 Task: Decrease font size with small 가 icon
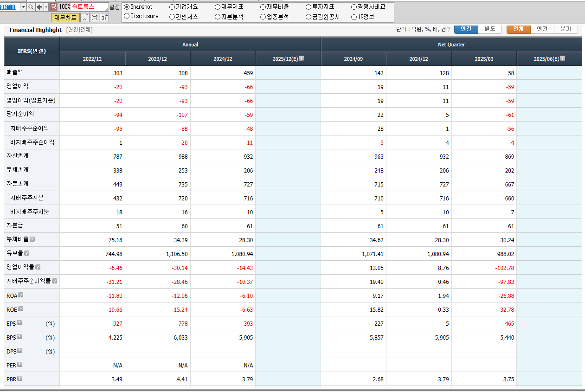pos(85,18)
